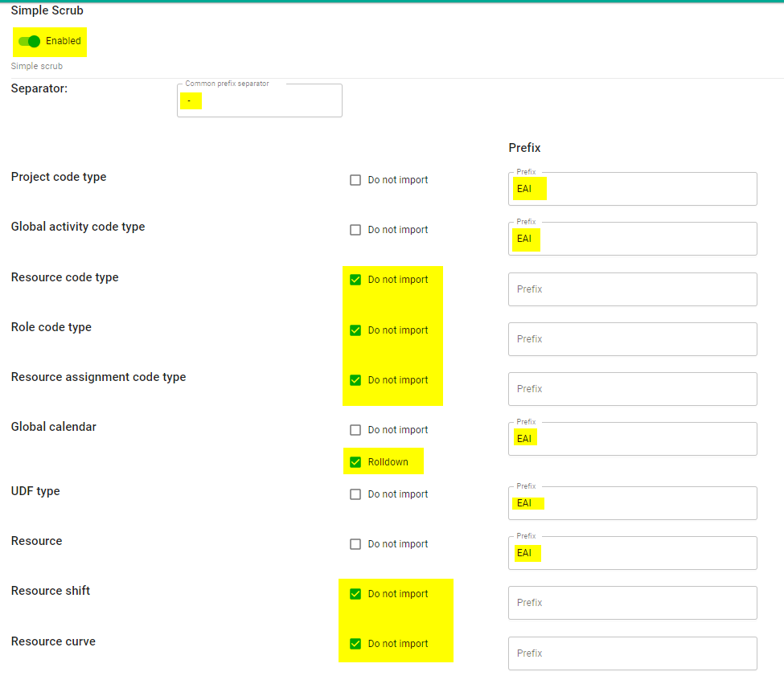Viewport: 784px width, 680px height.
Task: Click the UDF type Prefix field
Action: pos(632,503)
